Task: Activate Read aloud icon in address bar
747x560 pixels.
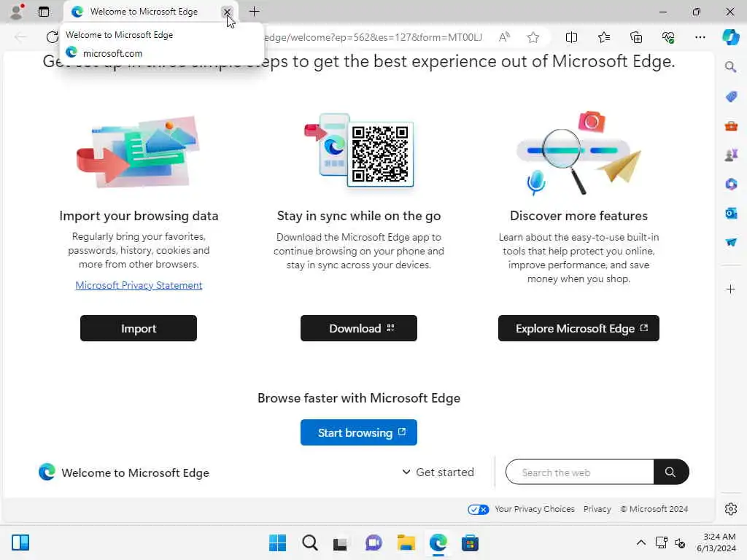Action: pyautogui.click(x=505, y=36)
